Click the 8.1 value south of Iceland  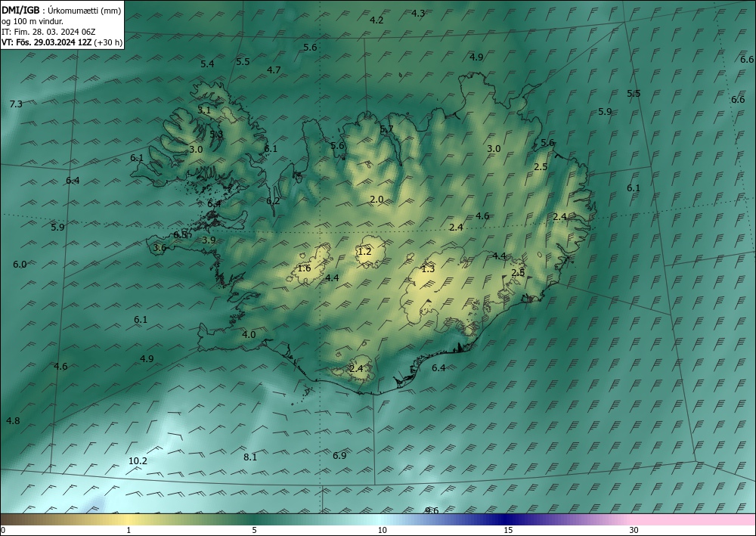click(x=250, y=457)
